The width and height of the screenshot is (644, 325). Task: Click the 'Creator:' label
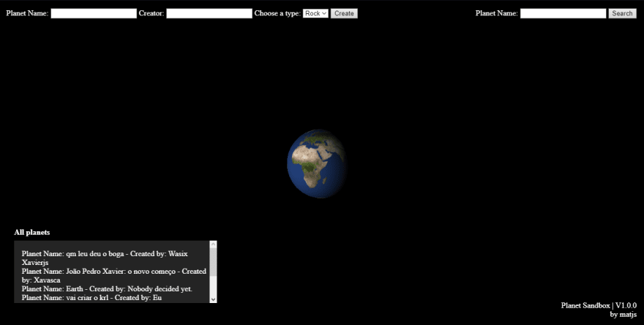(x=151, y=14)
